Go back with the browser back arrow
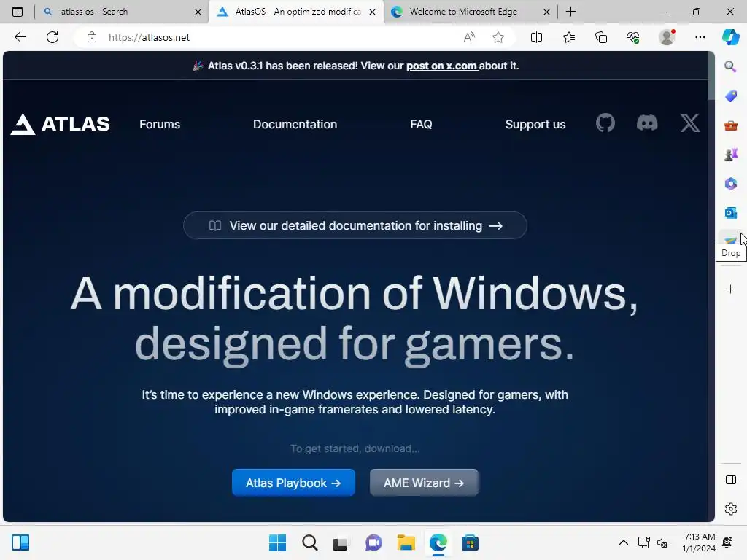747x560 pixels. point(20,37)
